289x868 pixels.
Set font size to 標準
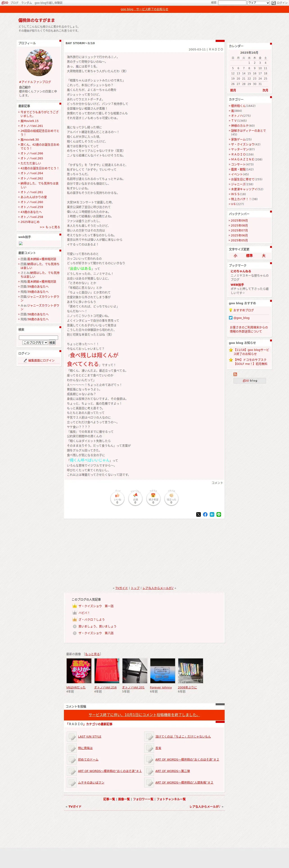click(249, 256)
